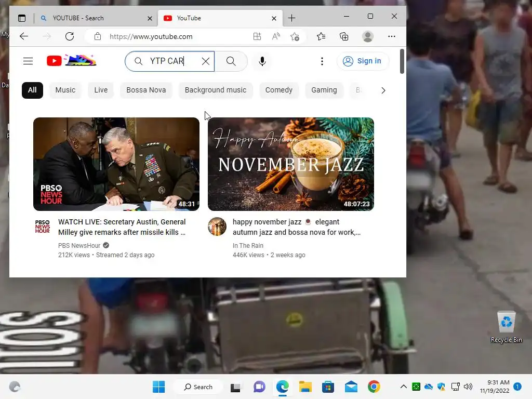The width and height of the screenshot is (532, 399).
Task: Close the YOUTUBE - Search tab
Action: tap(150, 19)
